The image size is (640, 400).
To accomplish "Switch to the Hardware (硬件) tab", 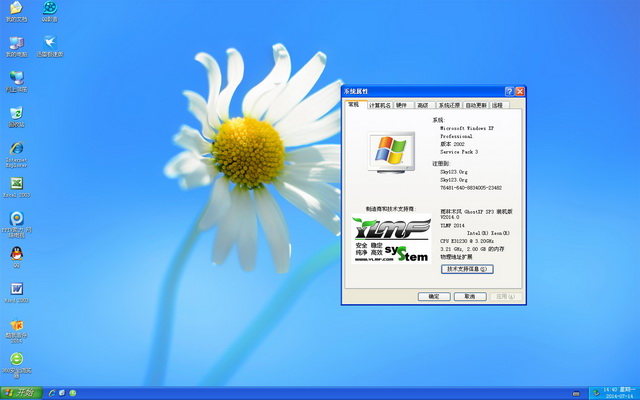I will coord(402,105).
